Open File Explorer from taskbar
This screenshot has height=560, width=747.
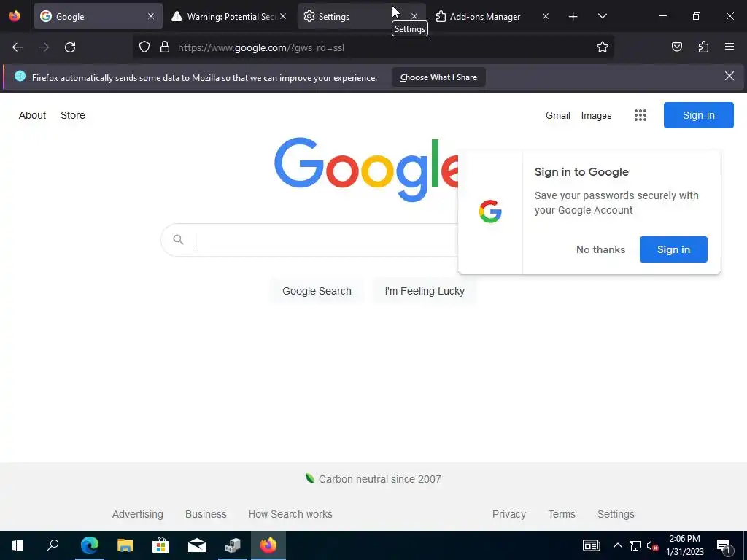click(125, 545)
